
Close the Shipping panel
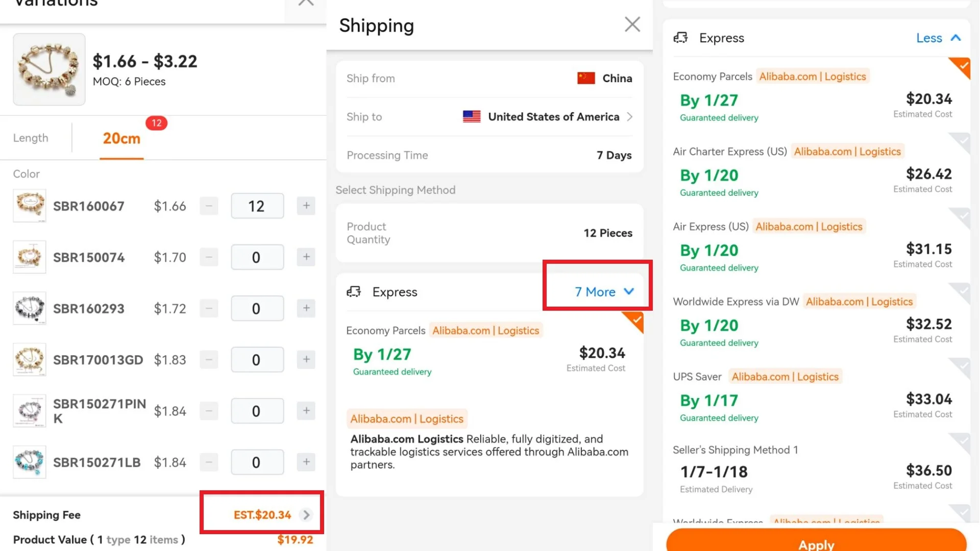[x=632, y=24]
